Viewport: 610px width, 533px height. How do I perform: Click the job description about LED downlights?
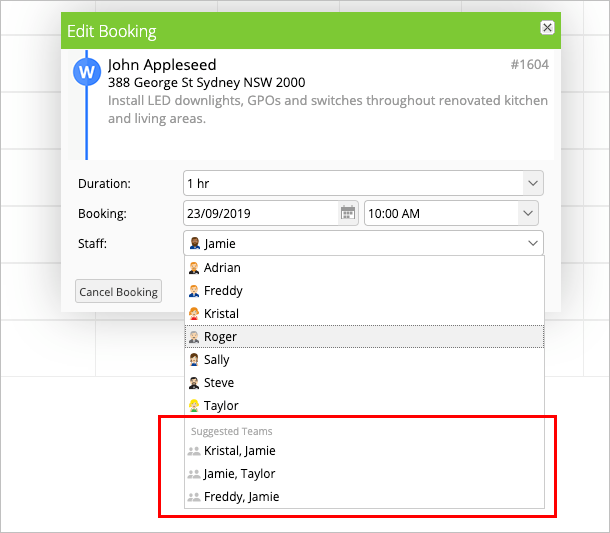pos(328,109)
